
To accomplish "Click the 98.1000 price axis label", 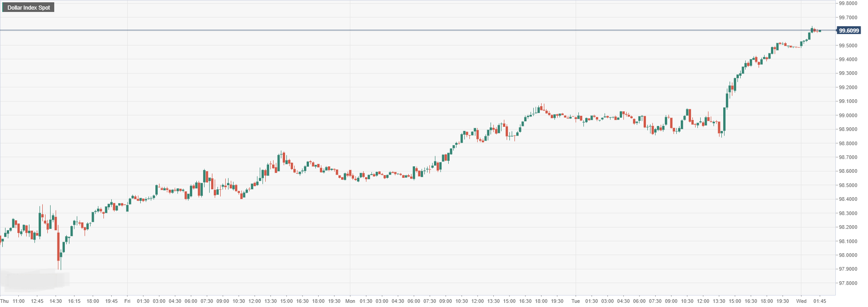I will click(848, 241).
